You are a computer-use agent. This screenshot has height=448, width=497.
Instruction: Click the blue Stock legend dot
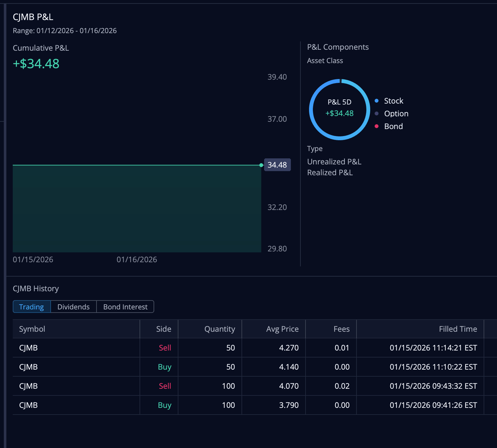click(377, 101)
